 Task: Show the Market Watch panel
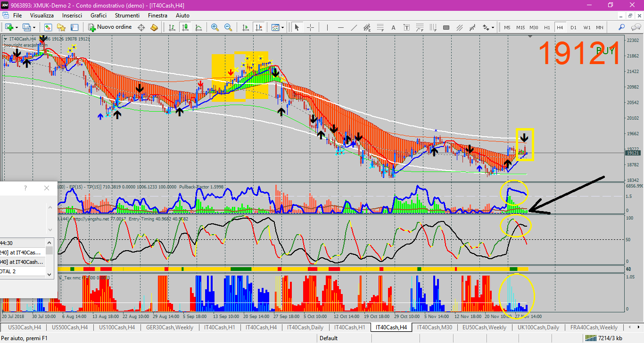pyautogui.click(x=48, y=27)
